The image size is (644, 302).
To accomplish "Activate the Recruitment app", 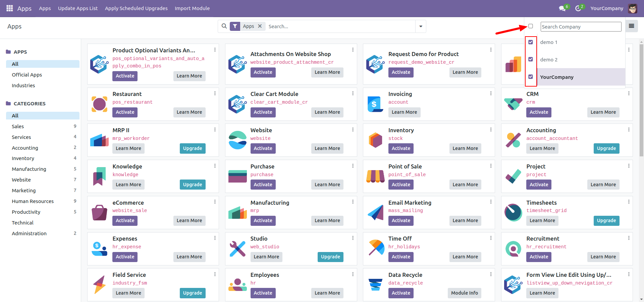I will coord(539,257).
